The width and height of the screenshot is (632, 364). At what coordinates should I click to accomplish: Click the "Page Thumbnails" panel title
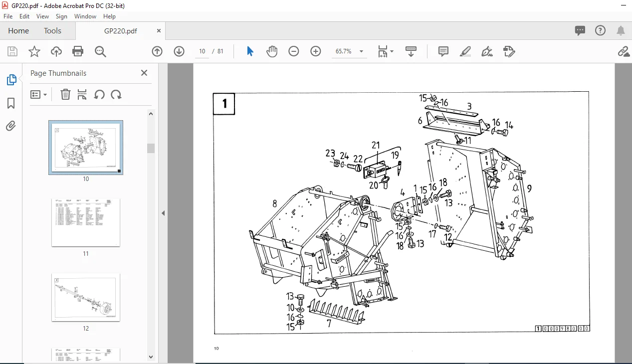pyautogui.click(x=58, y=73)
